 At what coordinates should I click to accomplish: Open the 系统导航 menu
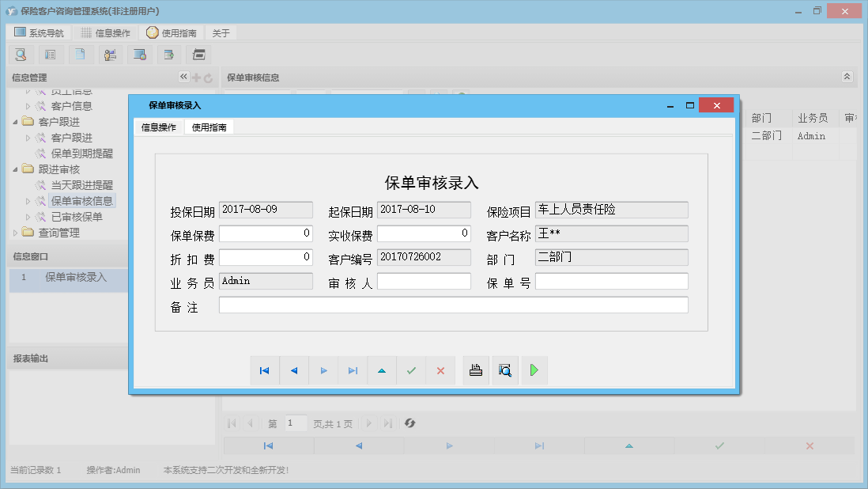[x=39, y=33]
